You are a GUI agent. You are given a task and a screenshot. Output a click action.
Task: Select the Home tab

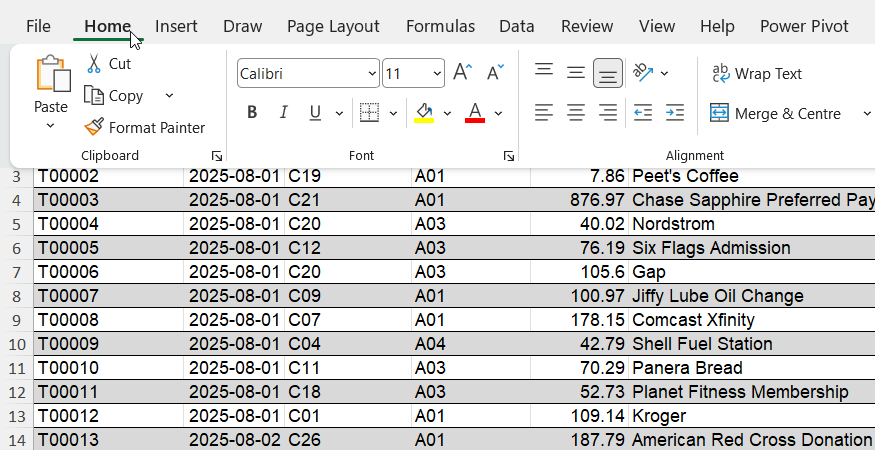[x=108, y=26]
